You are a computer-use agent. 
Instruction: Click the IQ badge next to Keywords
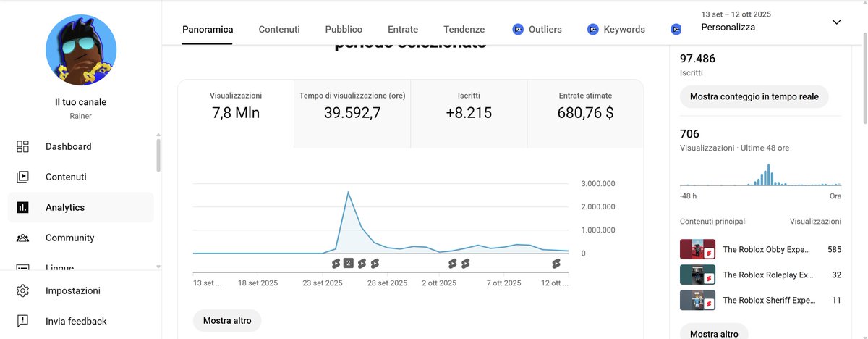point(592,30)
